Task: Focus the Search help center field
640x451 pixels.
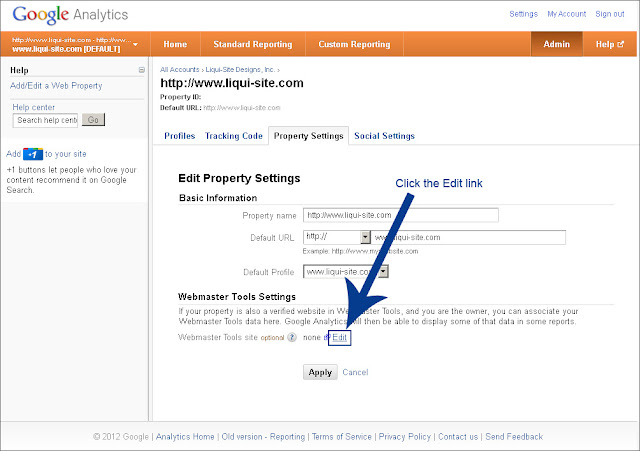Action: click(45, 120)
